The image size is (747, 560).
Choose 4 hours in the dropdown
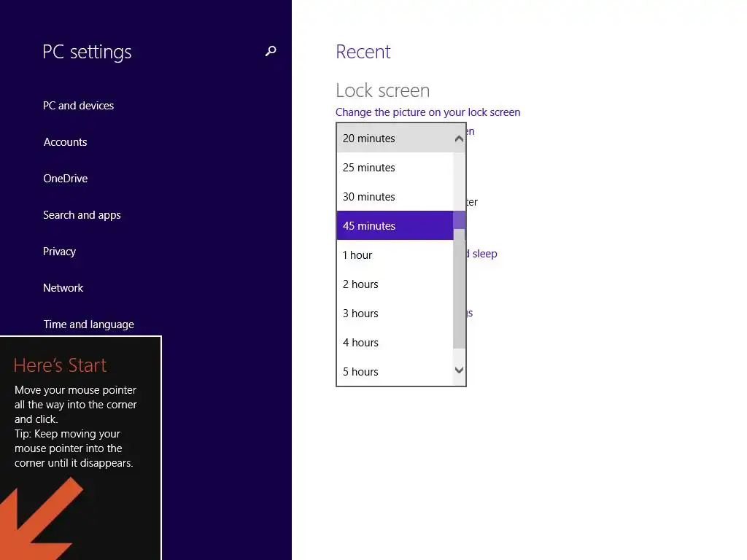(x=395, y=343)
